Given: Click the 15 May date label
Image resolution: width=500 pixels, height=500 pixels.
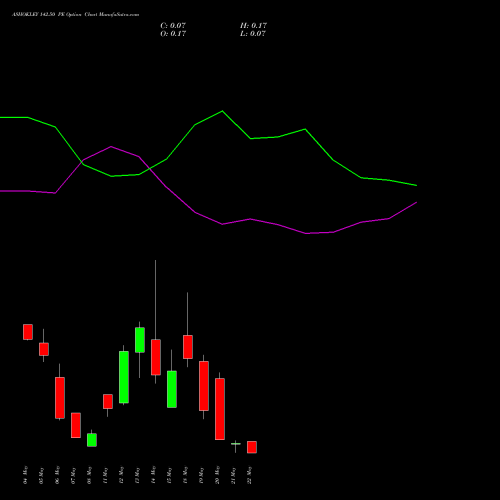Looking at the screenshot, I should 170,475.
